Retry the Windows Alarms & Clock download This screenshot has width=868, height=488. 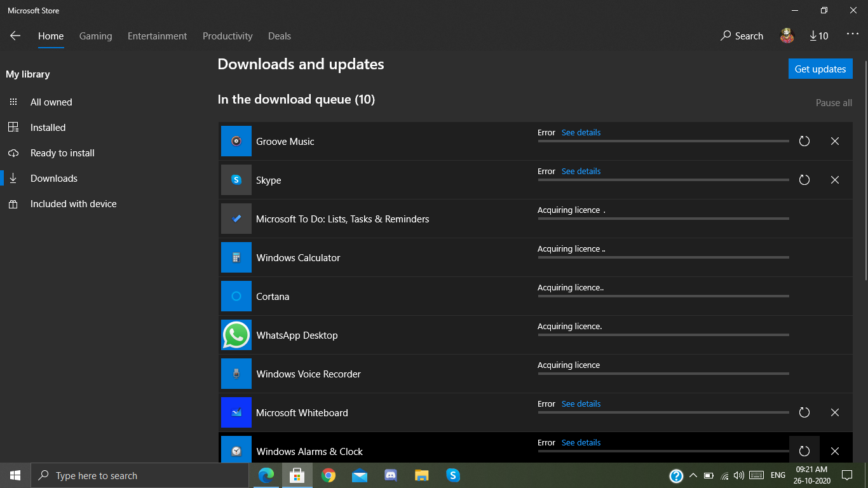(x=804, y=451)
